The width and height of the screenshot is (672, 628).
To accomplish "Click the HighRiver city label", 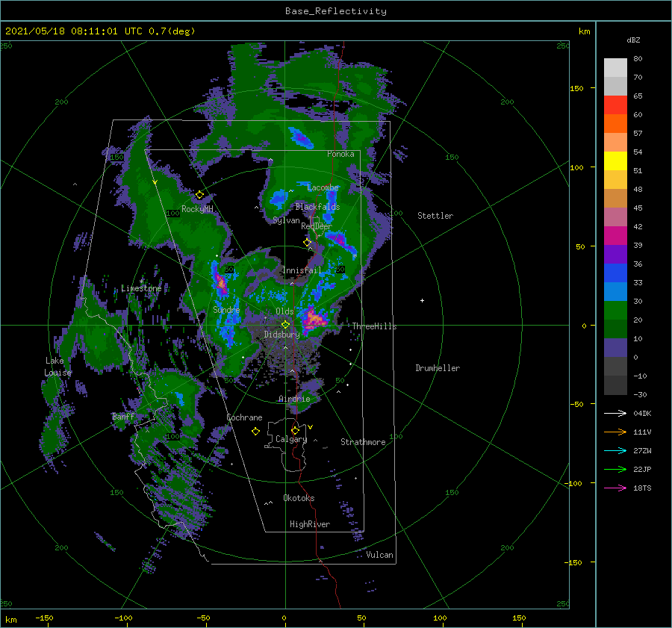I will click(x=309, y=524).
